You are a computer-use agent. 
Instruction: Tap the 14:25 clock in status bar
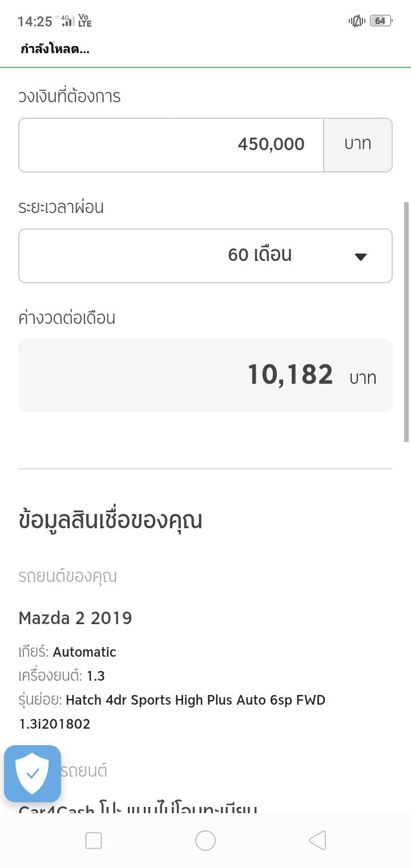click(35, 22)
